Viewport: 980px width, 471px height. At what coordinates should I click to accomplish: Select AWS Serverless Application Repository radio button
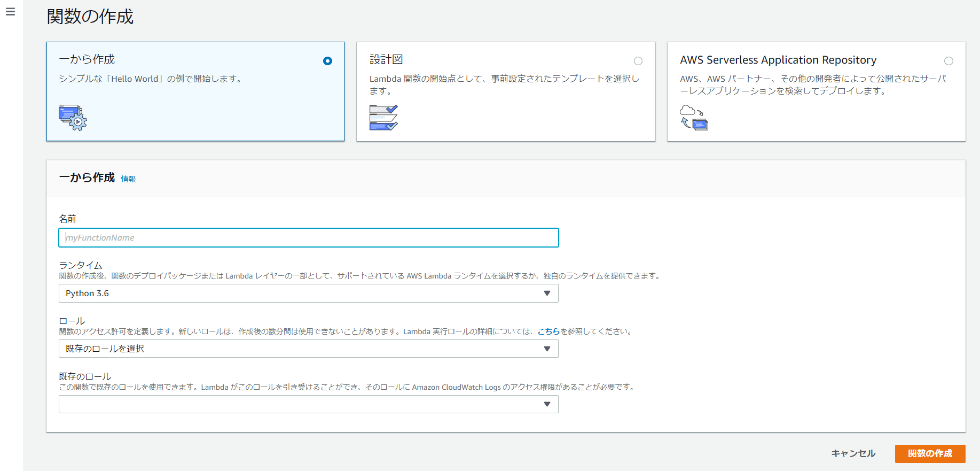(x=948, y=61)
